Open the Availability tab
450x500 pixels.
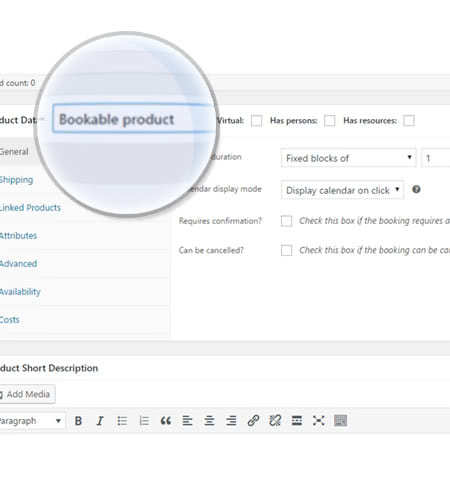coord(20,292)
